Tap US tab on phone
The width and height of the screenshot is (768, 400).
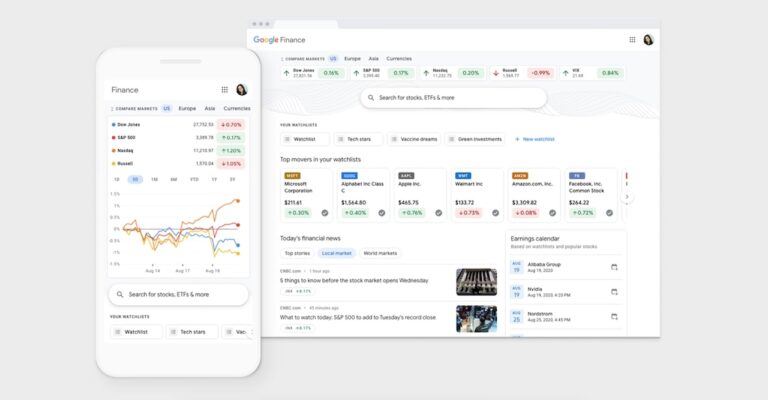(167, 109)
